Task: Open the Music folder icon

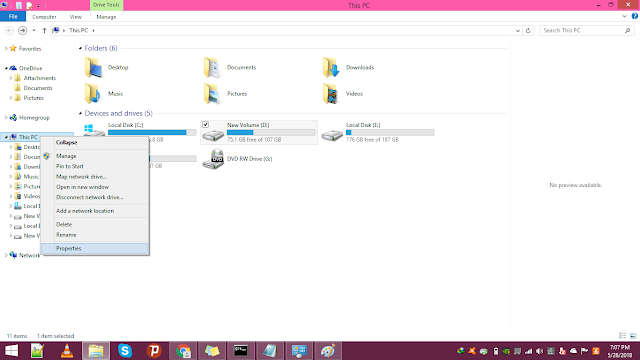Action: coord(93,94)
